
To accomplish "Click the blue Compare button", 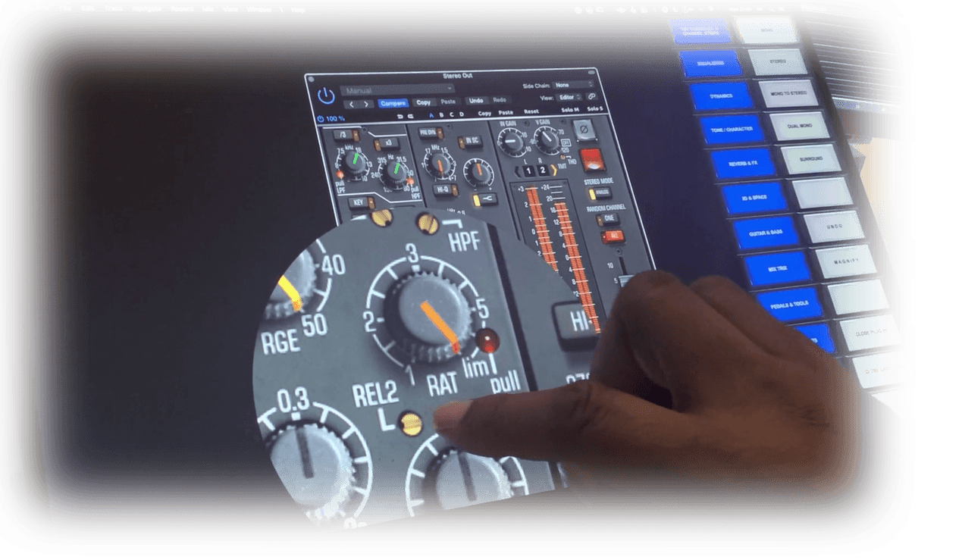I will click(393, 102).
